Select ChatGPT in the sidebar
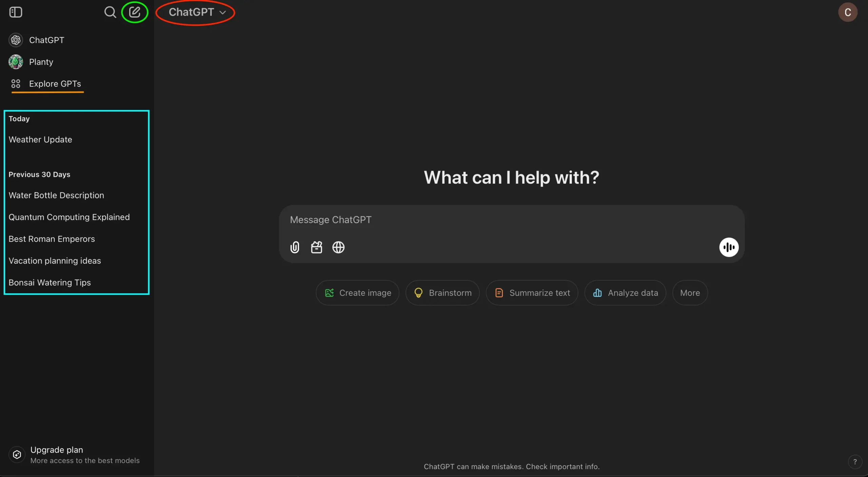The height and width of the screenshot is (477, 868). 46,40
